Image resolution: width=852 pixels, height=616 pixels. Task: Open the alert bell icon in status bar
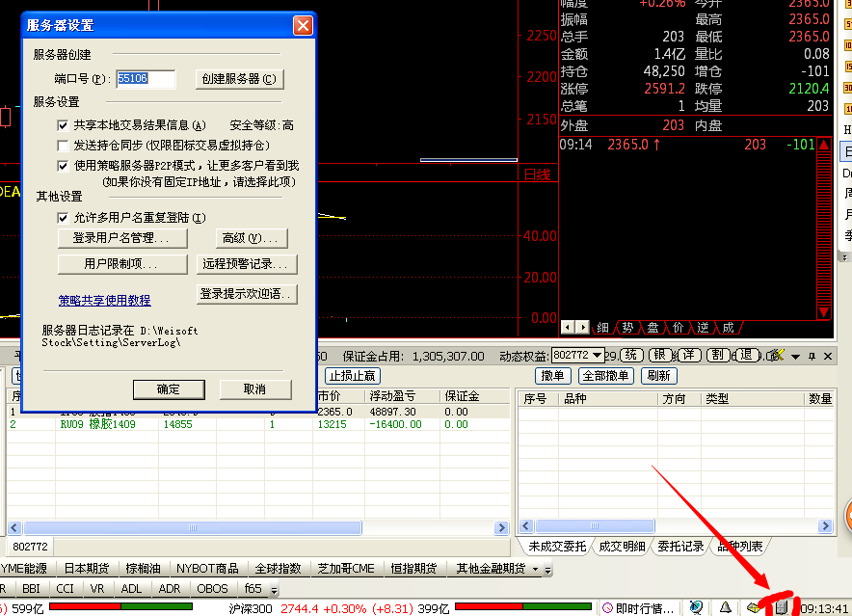click(726, 607)
